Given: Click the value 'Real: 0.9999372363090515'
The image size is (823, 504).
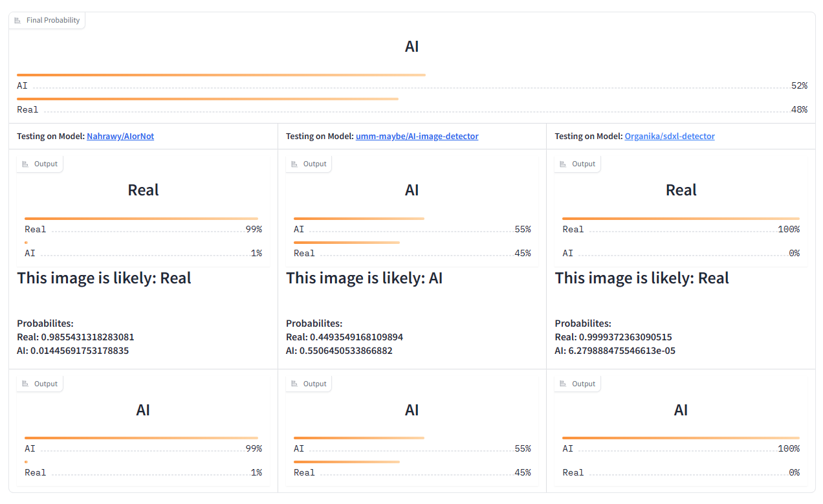Looking at the screenshot, I should click(613, 337).
